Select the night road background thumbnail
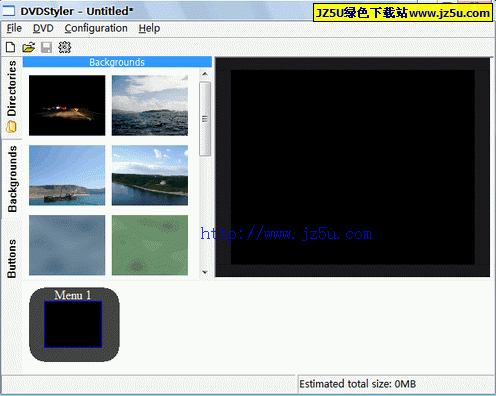The height and width of the screenshot is (396, 496). 67,105
